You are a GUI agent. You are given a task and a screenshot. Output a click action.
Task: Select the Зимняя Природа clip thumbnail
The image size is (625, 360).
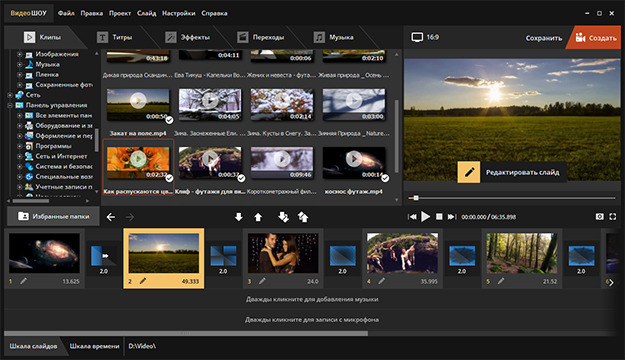pos(354,104)
